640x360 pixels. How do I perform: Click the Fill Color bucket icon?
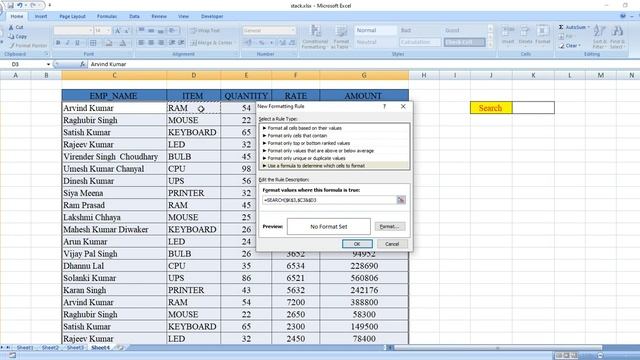tap(109, 42)
